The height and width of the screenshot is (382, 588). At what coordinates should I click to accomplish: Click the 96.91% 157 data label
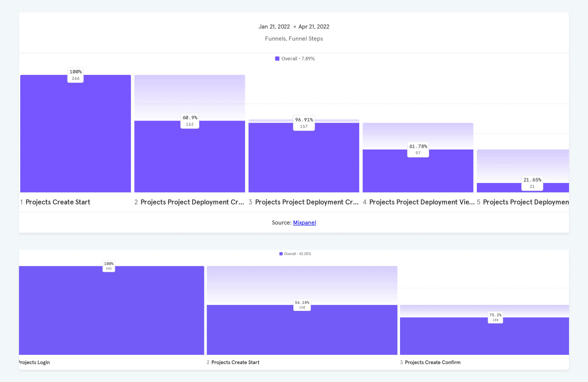pyautogui.click(x=304, y=123)
